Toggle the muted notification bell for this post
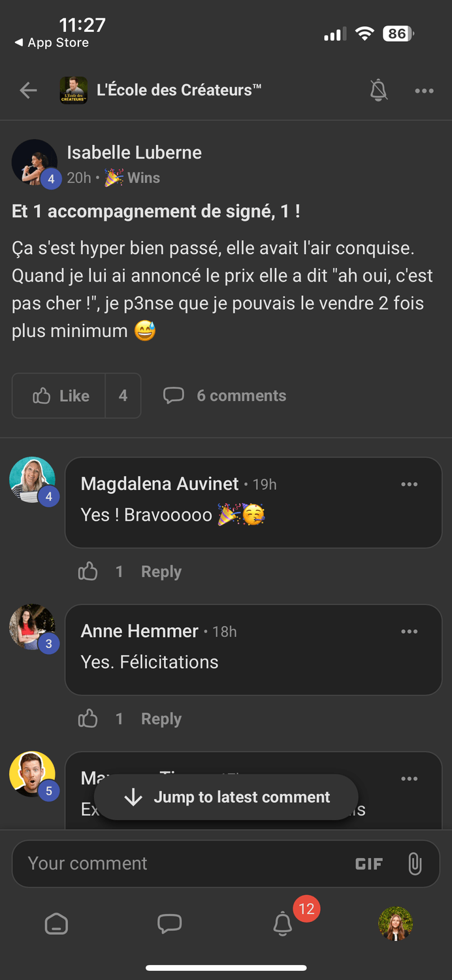 379,90
